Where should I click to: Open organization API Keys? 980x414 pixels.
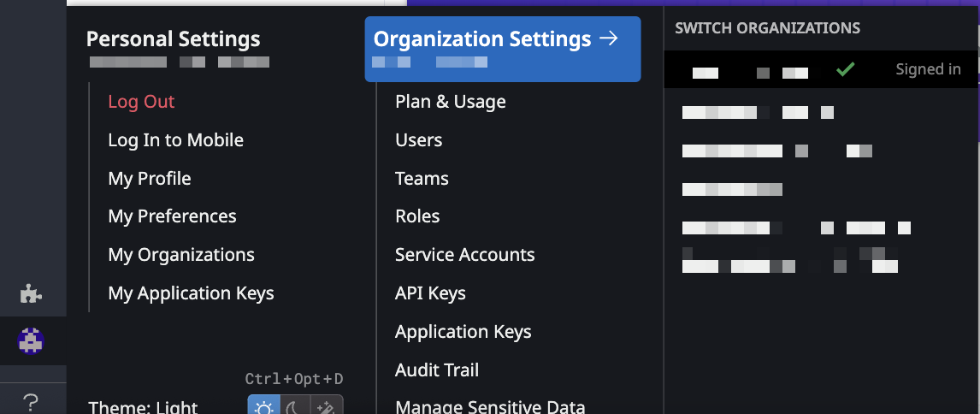[431, 293]
